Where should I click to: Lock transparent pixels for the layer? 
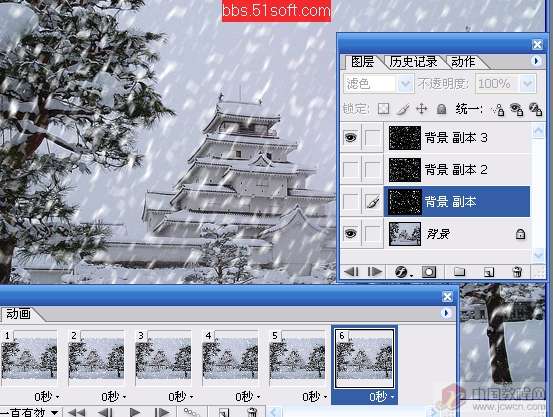(x=383, y=109)
